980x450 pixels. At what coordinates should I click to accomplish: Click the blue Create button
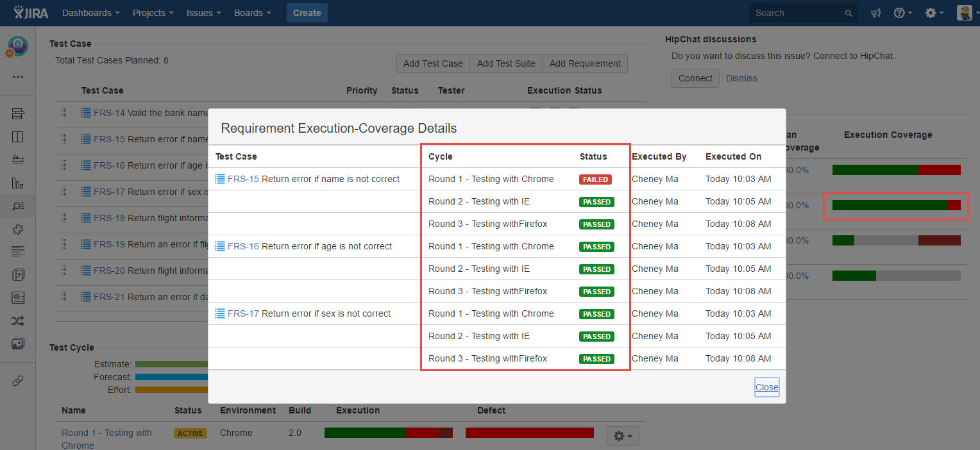[307, 13]
